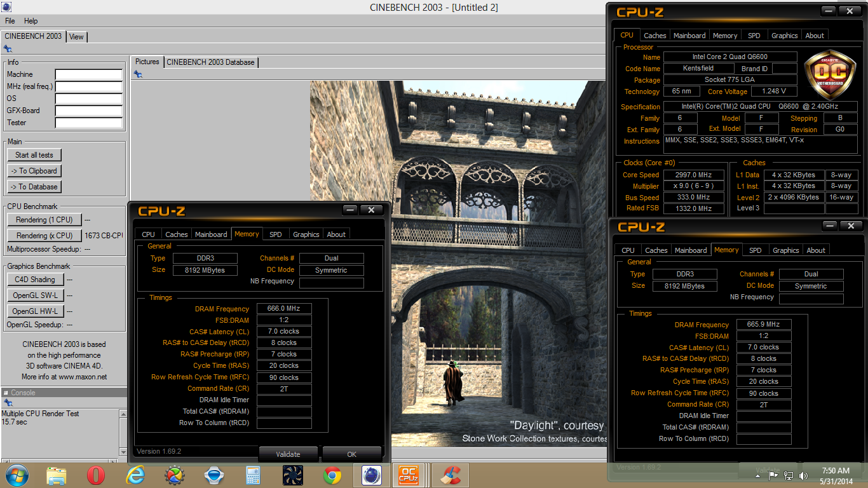
Task: Open the File menu
Action: [10, 21]
